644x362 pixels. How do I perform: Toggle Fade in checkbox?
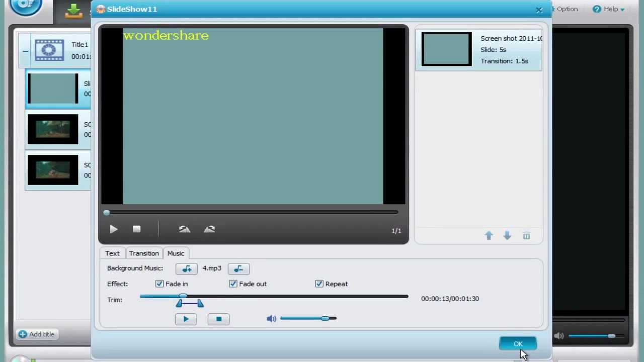click(159, 284)
